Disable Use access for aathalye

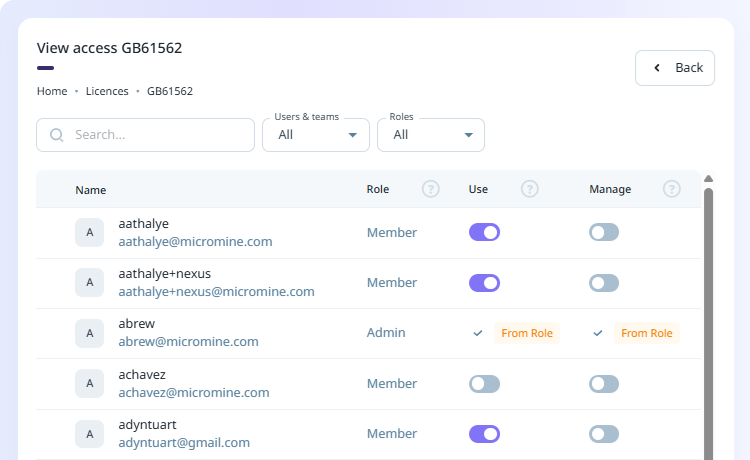484,232
